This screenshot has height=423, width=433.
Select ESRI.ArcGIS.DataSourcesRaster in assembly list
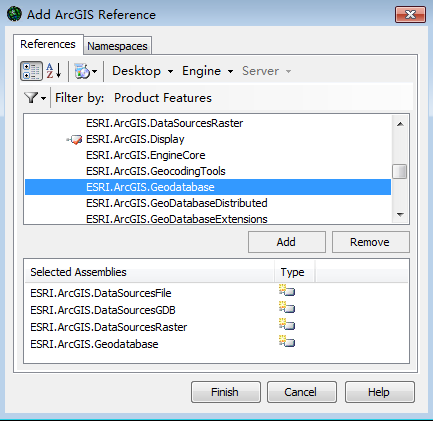pos(165,123)
